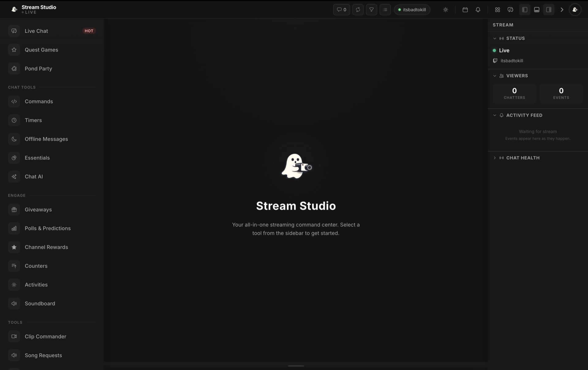Image resolution: width=588 pixels, height=370 pixels.
Task: Click the chat bubbles icon in header
Action: pyautogui.click(x=511, y=10)
